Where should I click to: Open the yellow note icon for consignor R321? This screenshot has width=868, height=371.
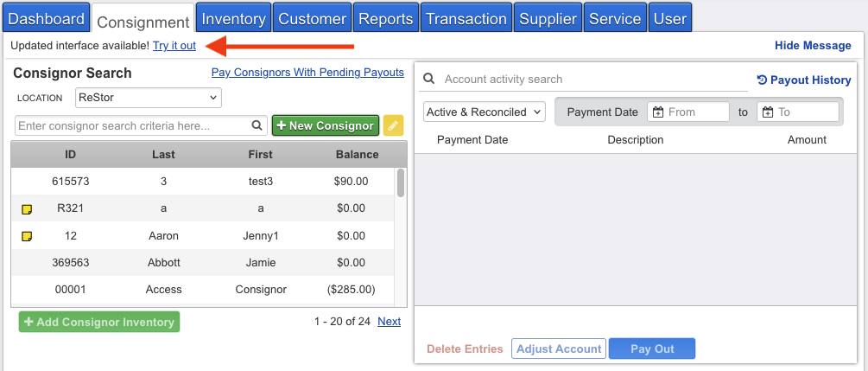27,209
